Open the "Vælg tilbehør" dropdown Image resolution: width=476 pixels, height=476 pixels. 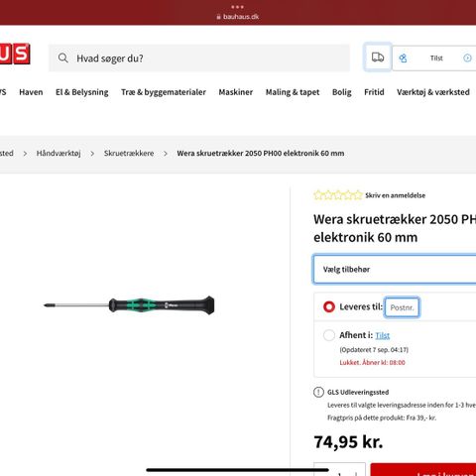(x=395, y=269)
